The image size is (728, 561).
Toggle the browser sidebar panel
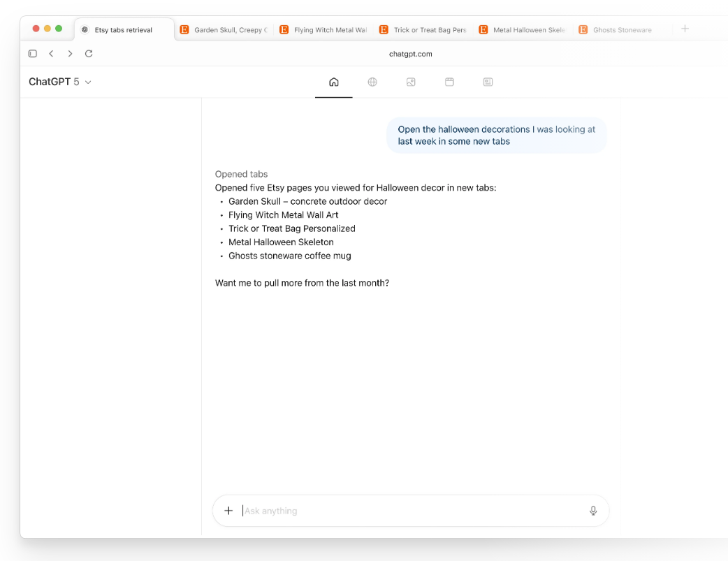click(32, 53)
